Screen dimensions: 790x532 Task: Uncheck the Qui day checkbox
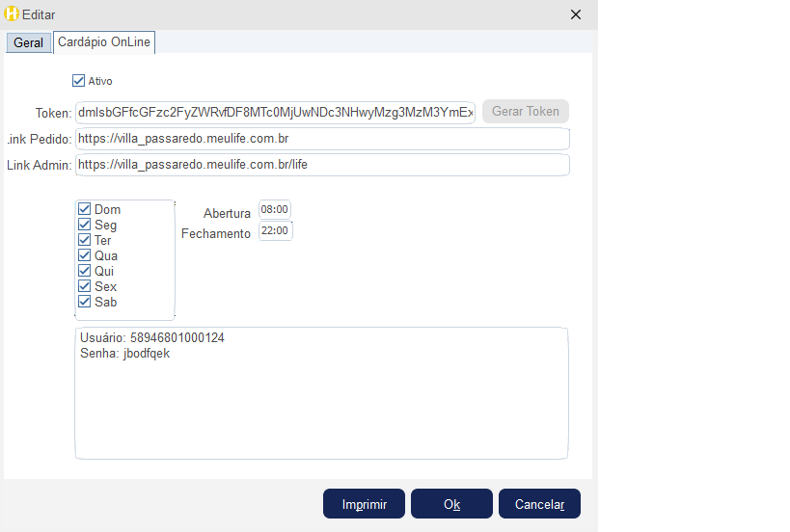click(85, 271)
